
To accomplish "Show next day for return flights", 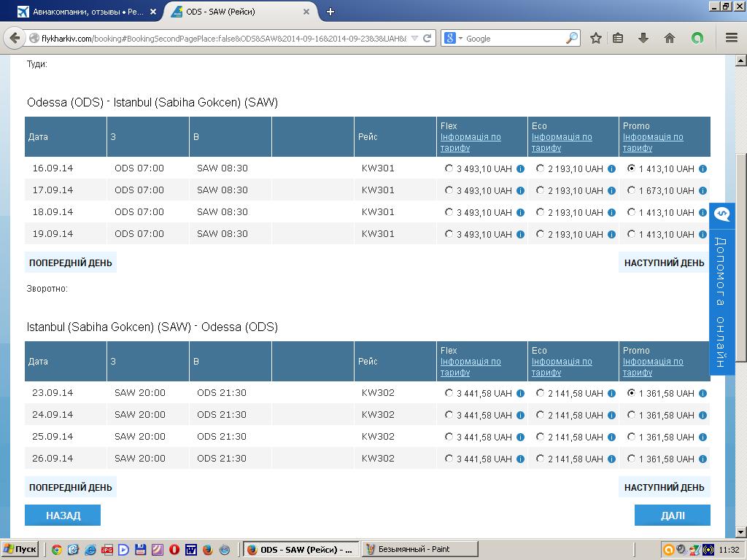I will coord(664,487).
